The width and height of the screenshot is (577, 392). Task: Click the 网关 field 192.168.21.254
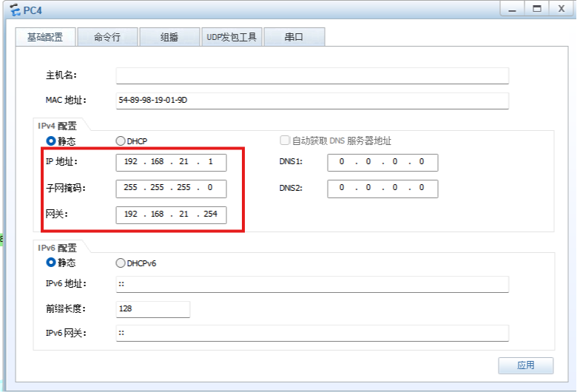[171, 215]
